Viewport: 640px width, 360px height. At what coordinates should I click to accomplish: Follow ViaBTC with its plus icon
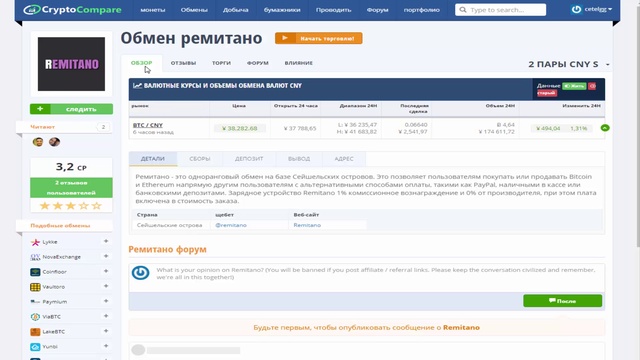click(106, 316)
